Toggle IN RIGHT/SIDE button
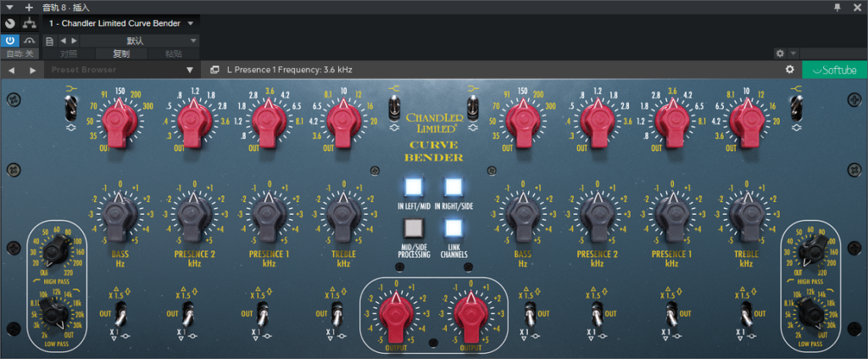 [453, 188]
